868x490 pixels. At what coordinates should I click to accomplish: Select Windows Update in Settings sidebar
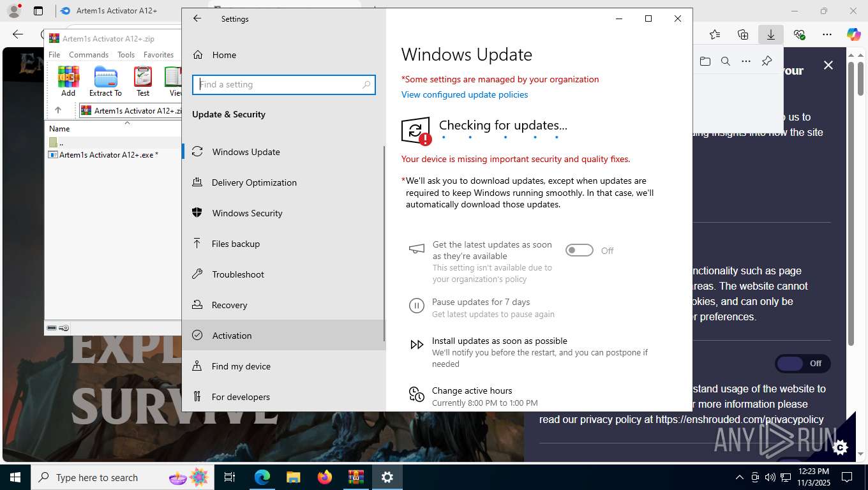click(284, 152)
